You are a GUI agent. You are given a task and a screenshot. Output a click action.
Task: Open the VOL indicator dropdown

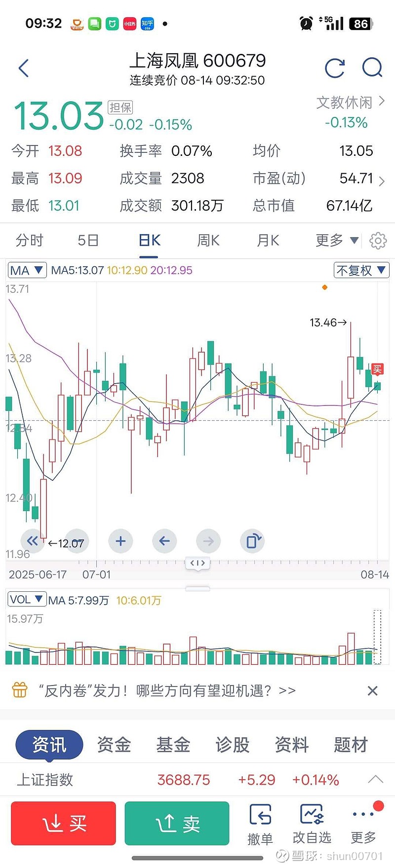27,600
